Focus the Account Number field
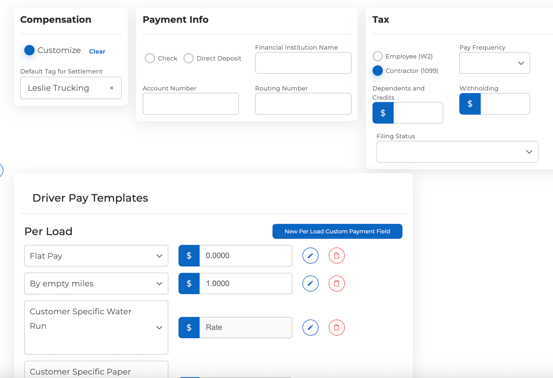The image size is (553, 378). tap(191, 104)
